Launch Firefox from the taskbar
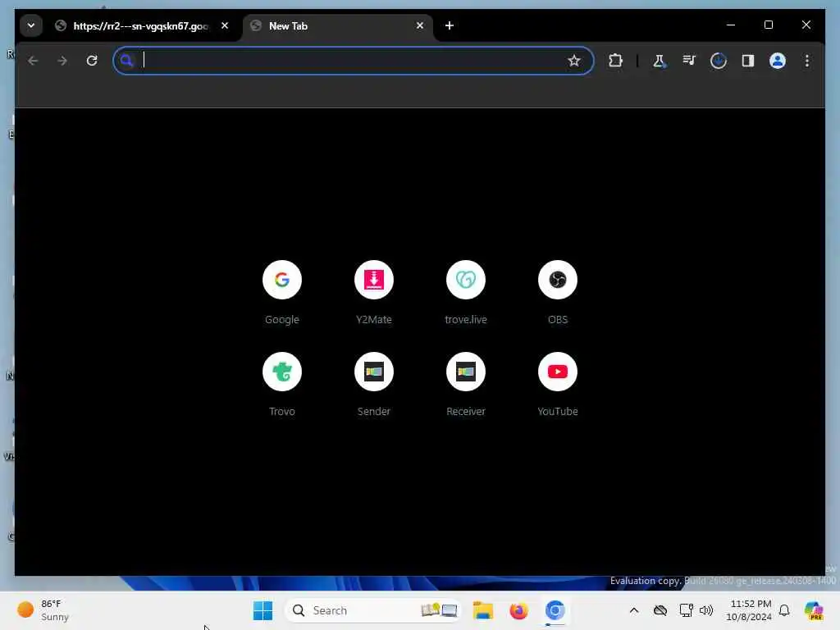The height and width of the screenshot is (630, 840). [x=518, y=610]
